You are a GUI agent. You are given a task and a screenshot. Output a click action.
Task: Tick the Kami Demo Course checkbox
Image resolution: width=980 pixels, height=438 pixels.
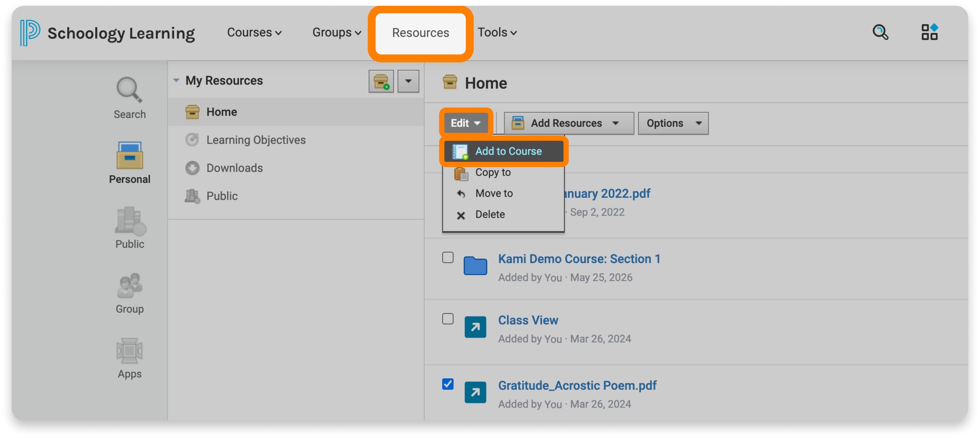click(448, 258)
